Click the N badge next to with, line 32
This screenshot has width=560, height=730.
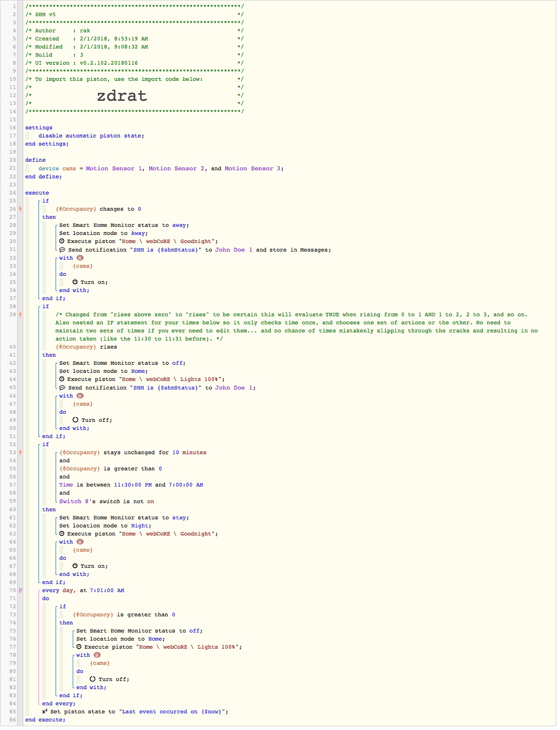click(x=80, y=258)
